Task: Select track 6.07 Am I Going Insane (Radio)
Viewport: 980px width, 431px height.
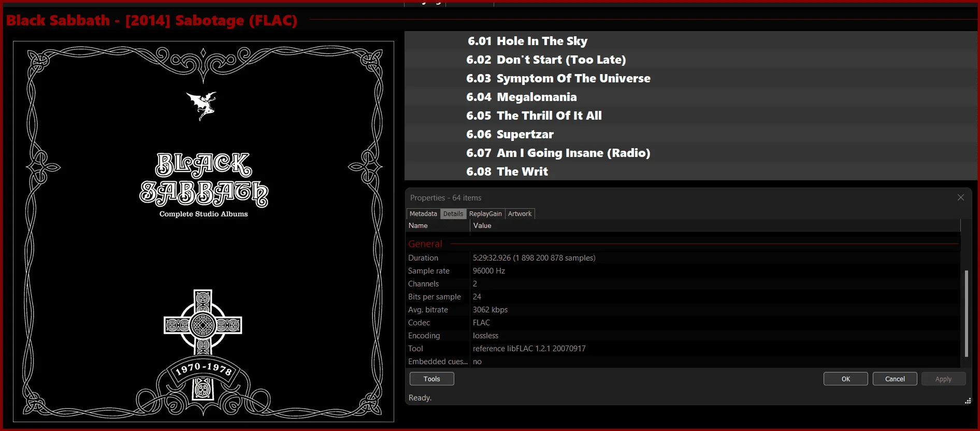Action: 691,153
